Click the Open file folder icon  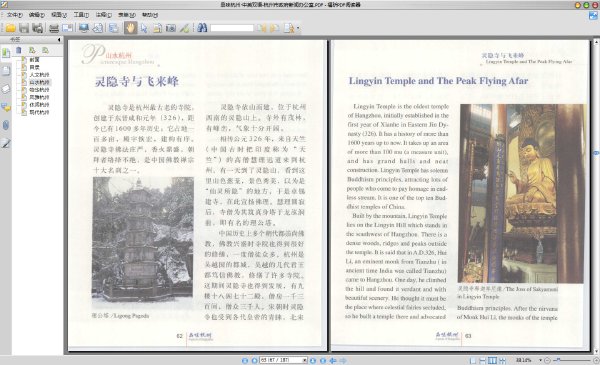[x=11, y=28]
